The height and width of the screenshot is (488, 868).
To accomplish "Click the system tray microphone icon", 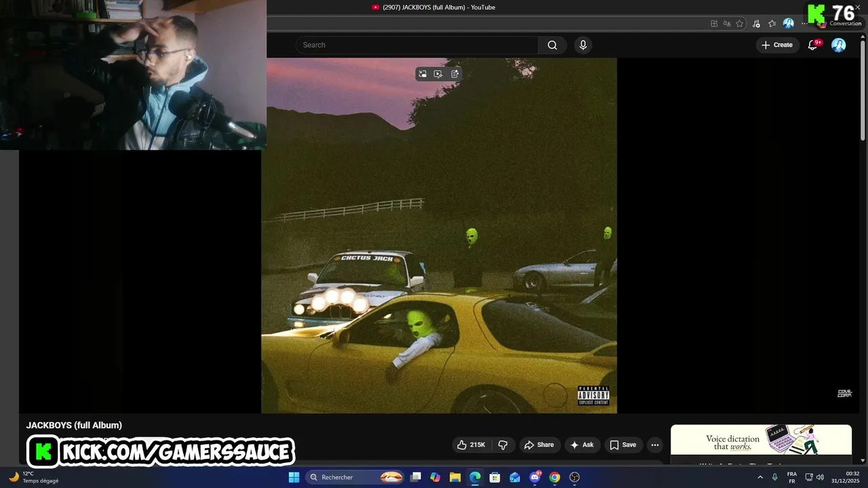I will (774, 477).
